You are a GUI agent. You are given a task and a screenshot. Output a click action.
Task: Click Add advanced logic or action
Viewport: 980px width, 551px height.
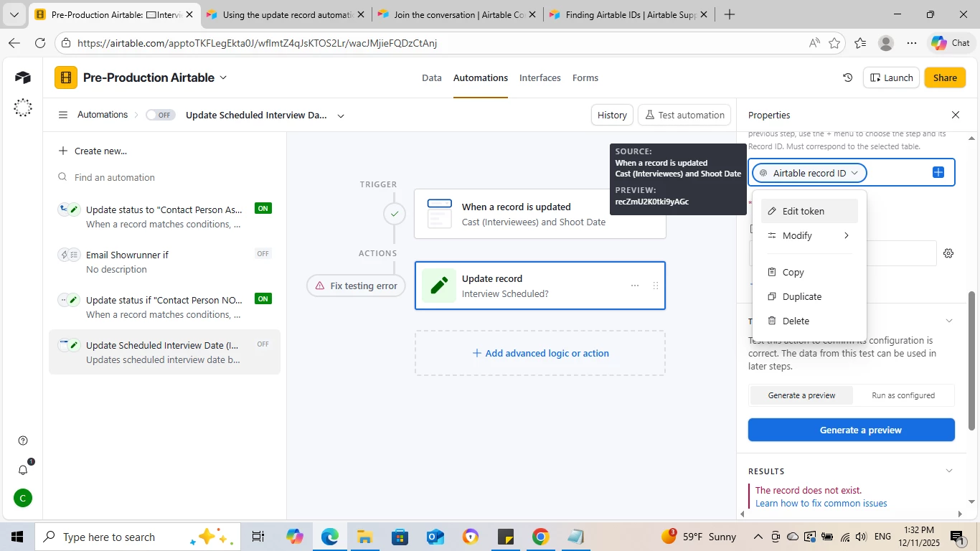pos(540,353)
